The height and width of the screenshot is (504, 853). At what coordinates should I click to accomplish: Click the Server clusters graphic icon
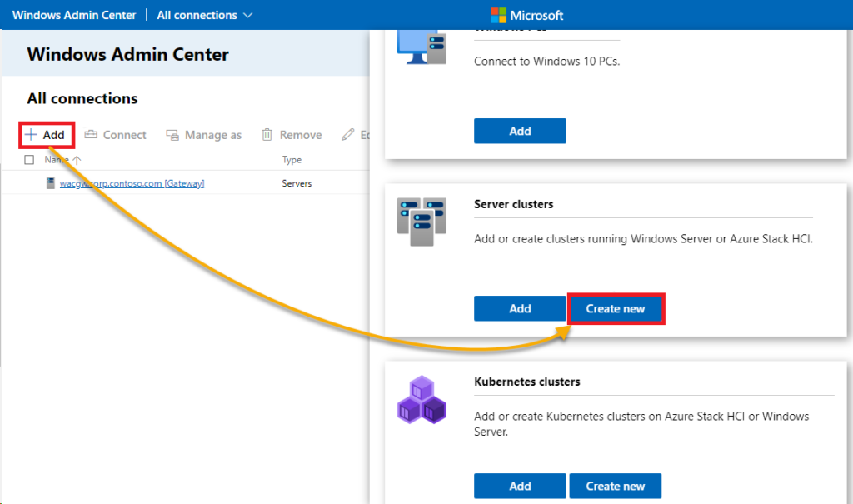pyautogui.click(x=422, y=222)
